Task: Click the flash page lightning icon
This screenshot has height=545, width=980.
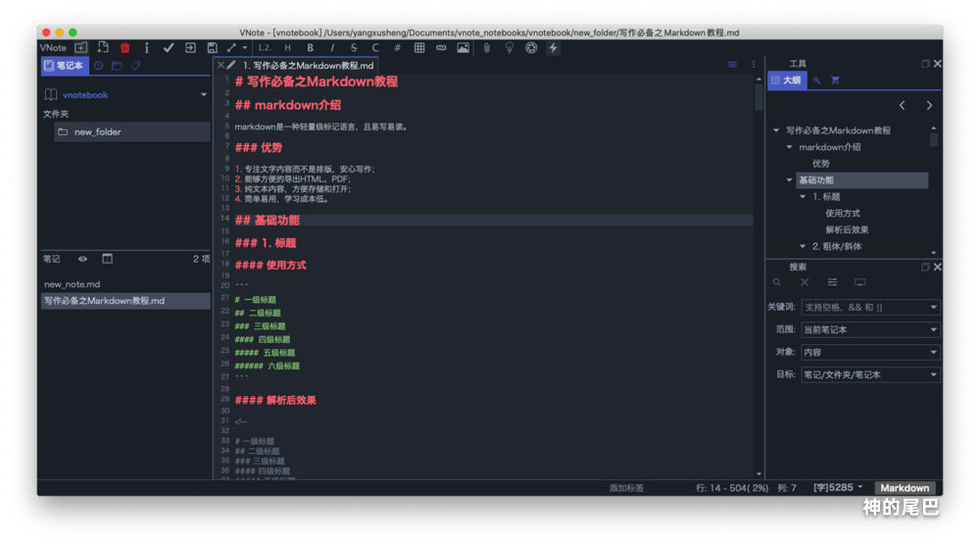Action: pyautogui.click(x=553, y=47)
